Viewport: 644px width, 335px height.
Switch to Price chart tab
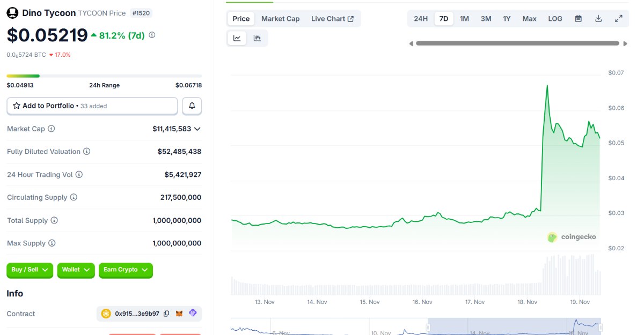241,19
